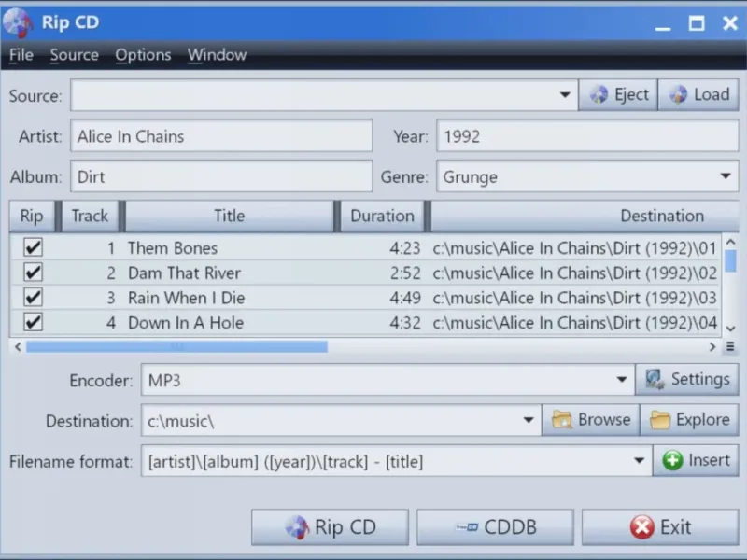
Task: Sort by the Title column header
Action: 229,217
